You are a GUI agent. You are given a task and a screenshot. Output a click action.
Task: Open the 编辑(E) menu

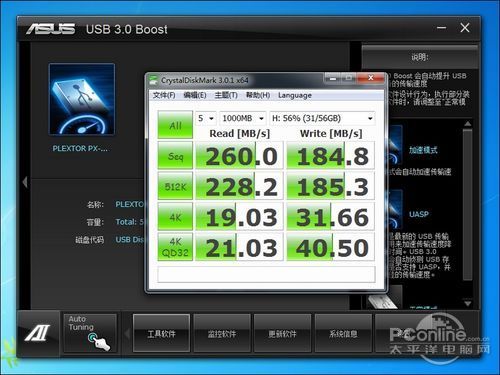click(x=195, y=95)
